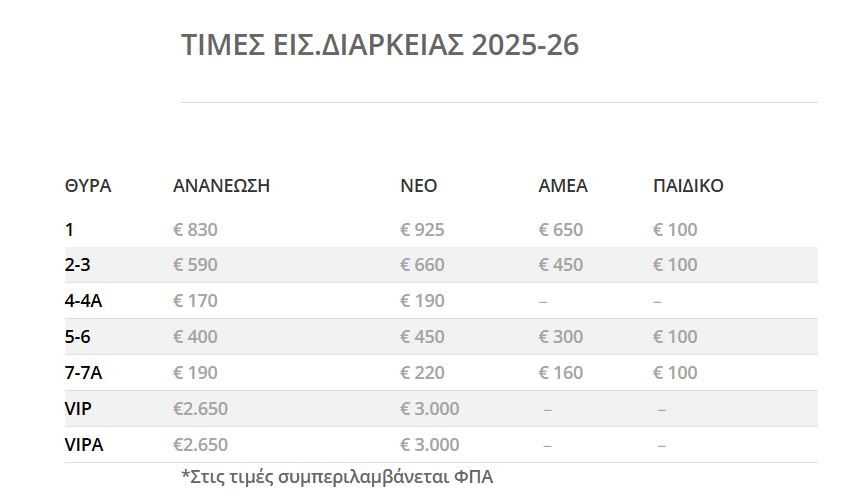Click the € 650 ΑΜΕΑ price
Viewport: 855px width, 494px height.
[561, 230]
